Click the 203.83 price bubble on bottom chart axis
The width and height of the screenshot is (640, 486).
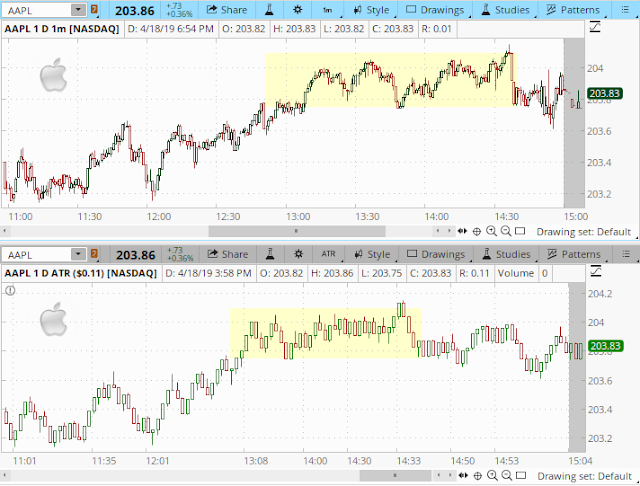605,346
